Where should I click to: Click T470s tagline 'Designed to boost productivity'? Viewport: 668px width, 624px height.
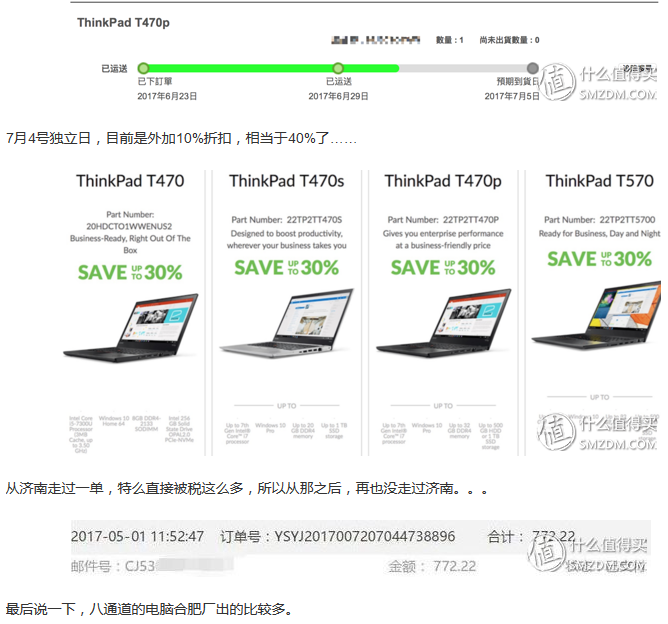click(x=287, y=239)
